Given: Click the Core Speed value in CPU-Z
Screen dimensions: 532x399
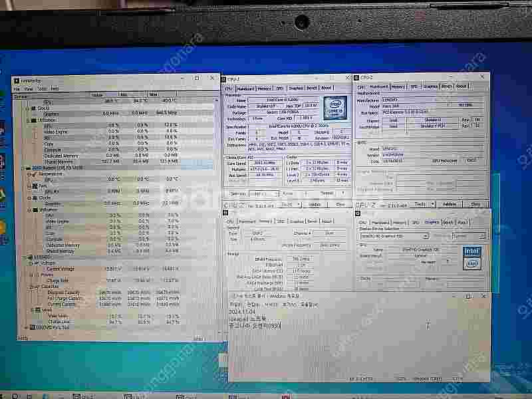Looking at the screenshot, I should 265,163.
